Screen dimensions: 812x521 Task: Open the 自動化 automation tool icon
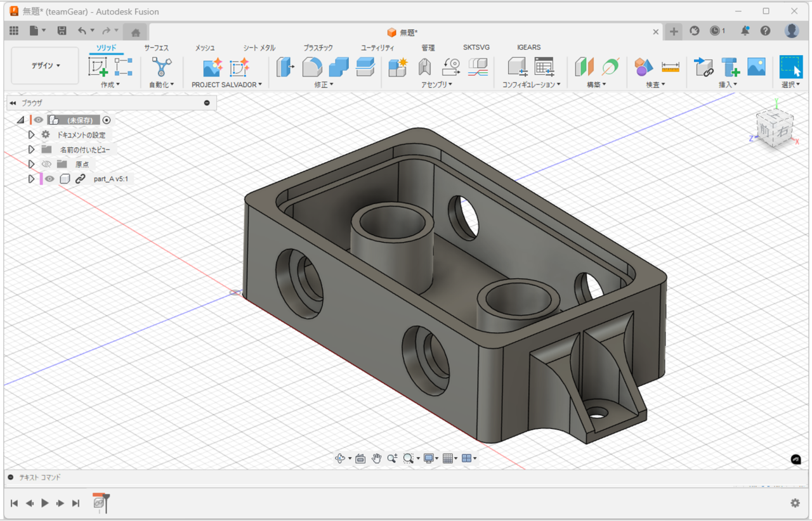[x=161, y=66]
